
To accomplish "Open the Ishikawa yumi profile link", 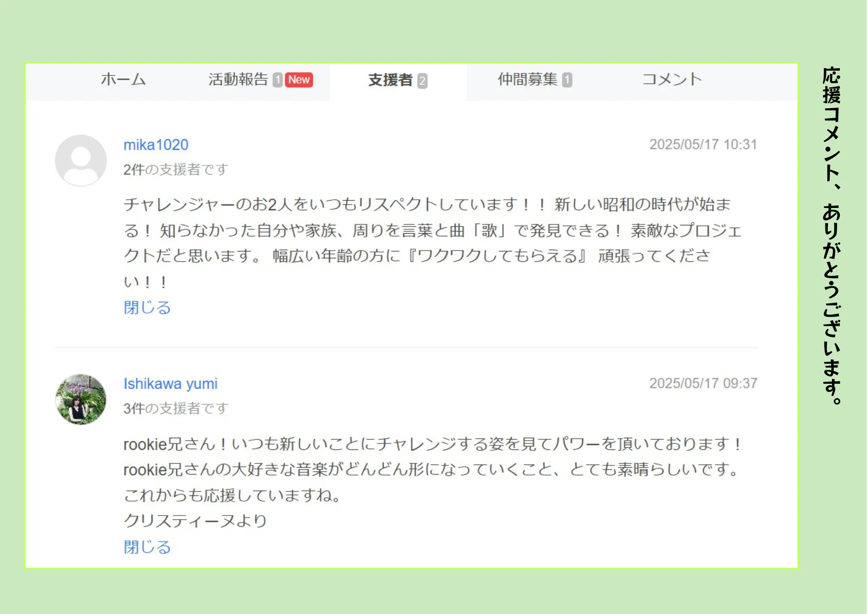I will 171,384.
